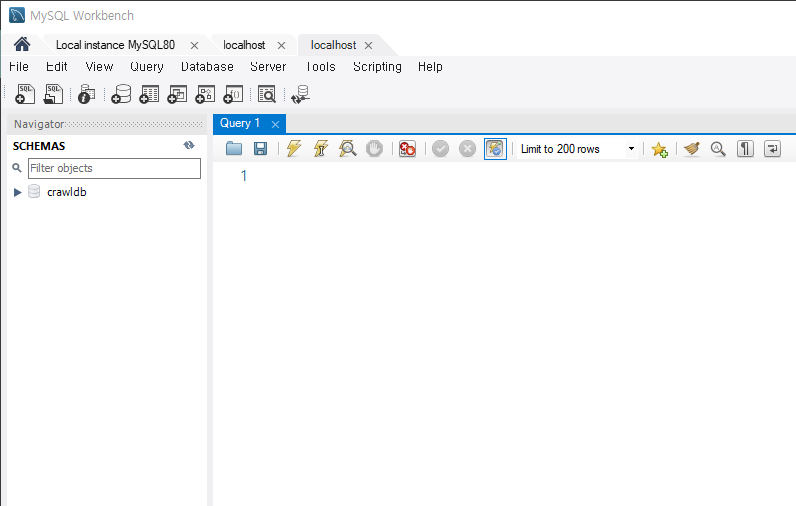Screen dimensions: 796x506
Task: Run EXPLAIN on the current statement
Action: (x=348, y=149)
